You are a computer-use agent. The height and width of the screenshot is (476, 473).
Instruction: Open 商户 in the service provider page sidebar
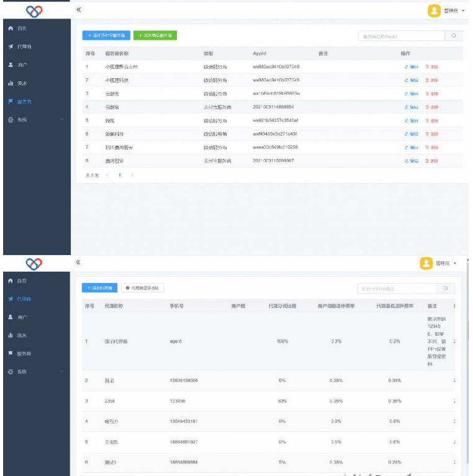(22, 65)
